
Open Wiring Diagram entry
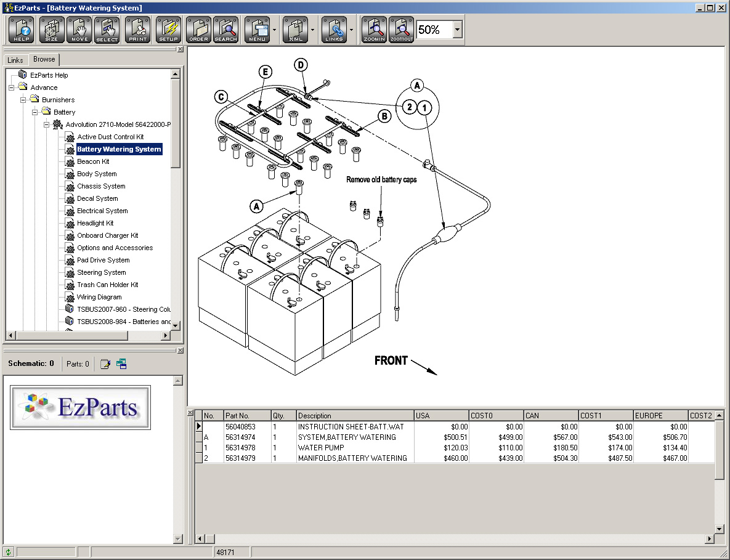(99, 297)
